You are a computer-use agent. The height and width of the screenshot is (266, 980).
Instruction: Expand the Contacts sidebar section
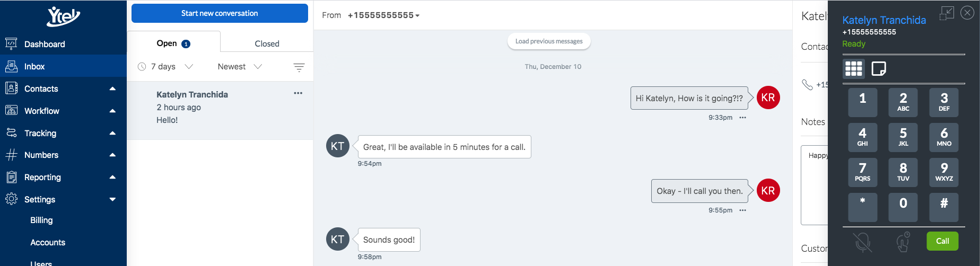pos(112,88)
